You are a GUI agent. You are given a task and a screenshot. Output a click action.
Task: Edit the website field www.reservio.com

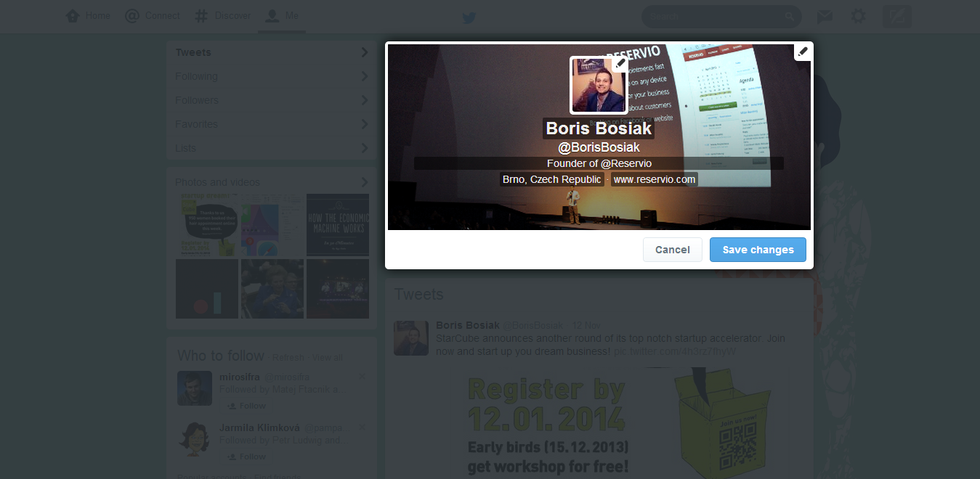655,179
